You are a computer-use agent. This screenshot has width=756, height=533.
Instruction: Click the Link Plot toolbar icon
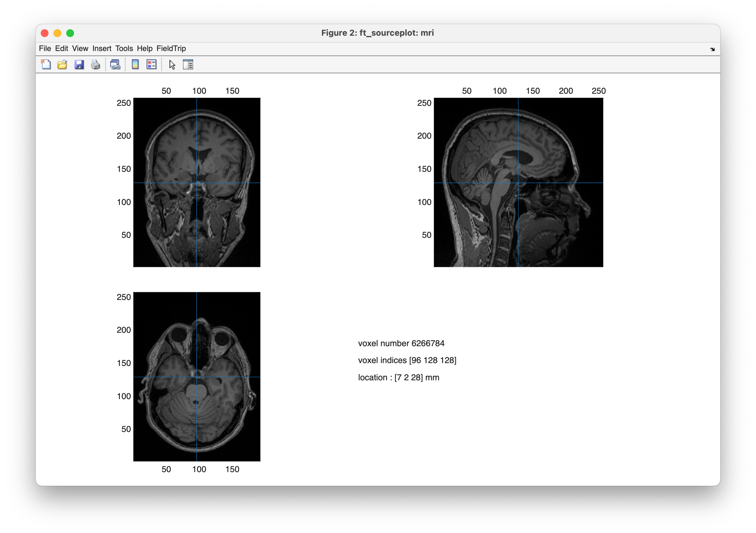[x=115, y=64]
